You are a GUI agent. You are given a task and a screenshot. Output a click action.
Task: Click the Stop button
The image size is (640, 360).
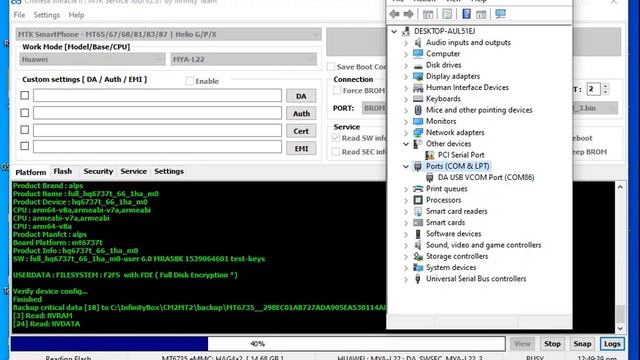552,344
